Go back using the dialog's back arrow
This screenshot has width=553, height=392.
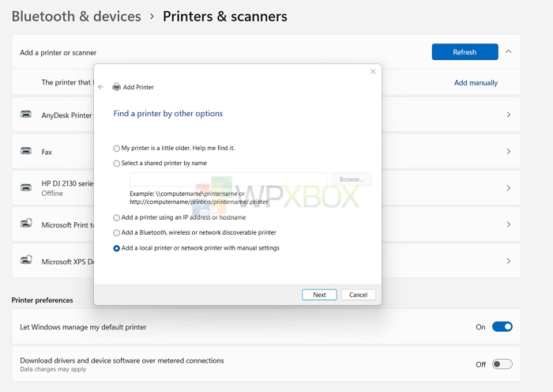(x=101, y=87)
